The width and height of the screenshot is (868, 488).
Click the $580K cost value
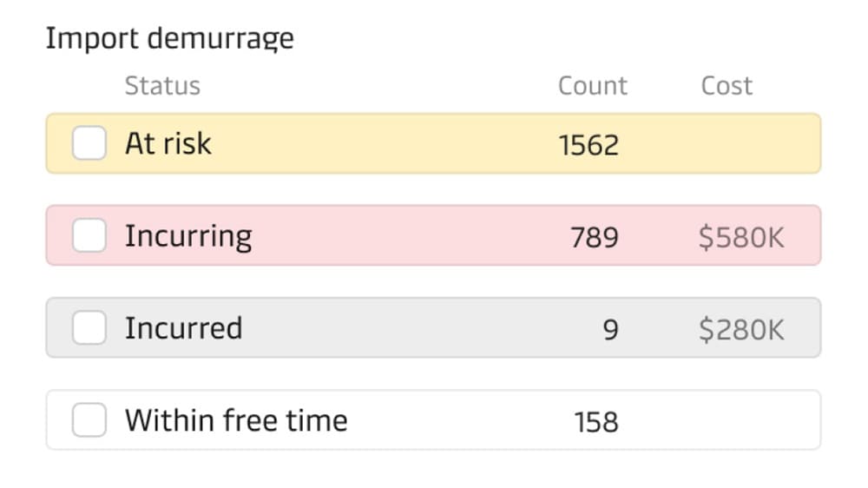(741, 237)
